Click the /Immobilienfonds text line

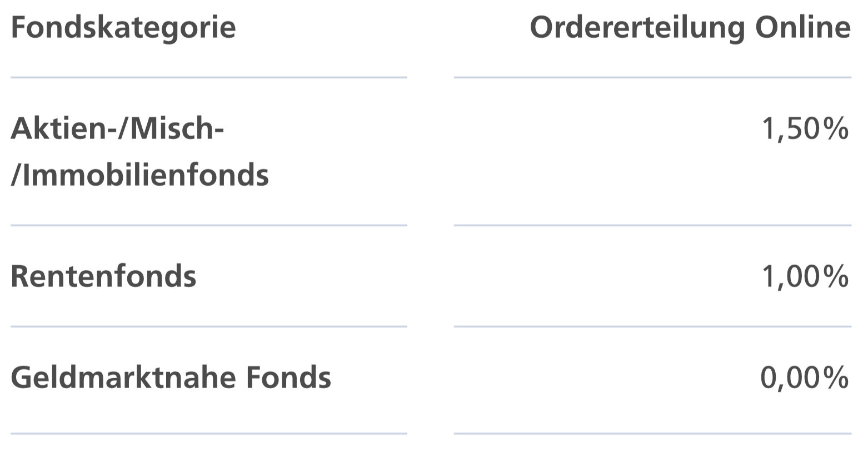[139, 175]
